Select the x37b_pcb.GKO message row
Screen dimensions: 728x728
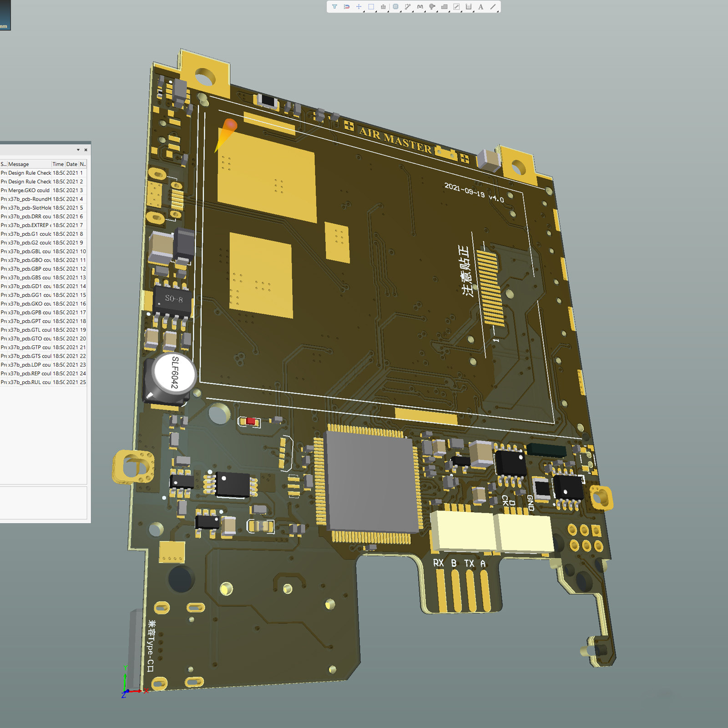click(x=43, y=303)
